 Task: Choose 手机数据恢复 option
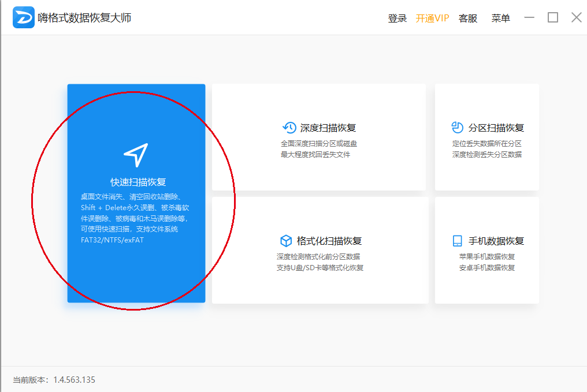[496, 241]
